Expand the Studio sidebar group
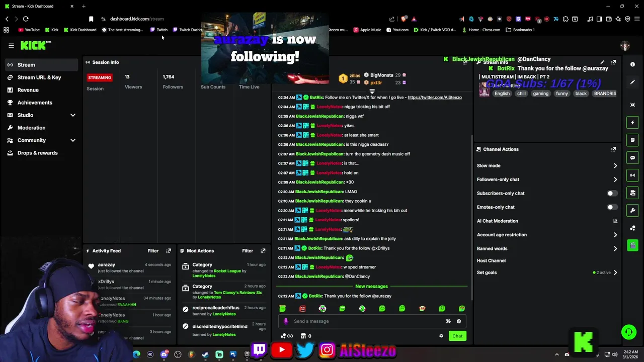644x362 pixels. point(41,115)
